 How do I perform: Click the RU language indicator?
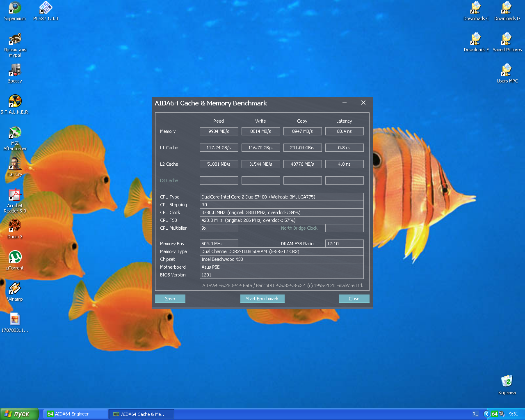click(475, 414)
